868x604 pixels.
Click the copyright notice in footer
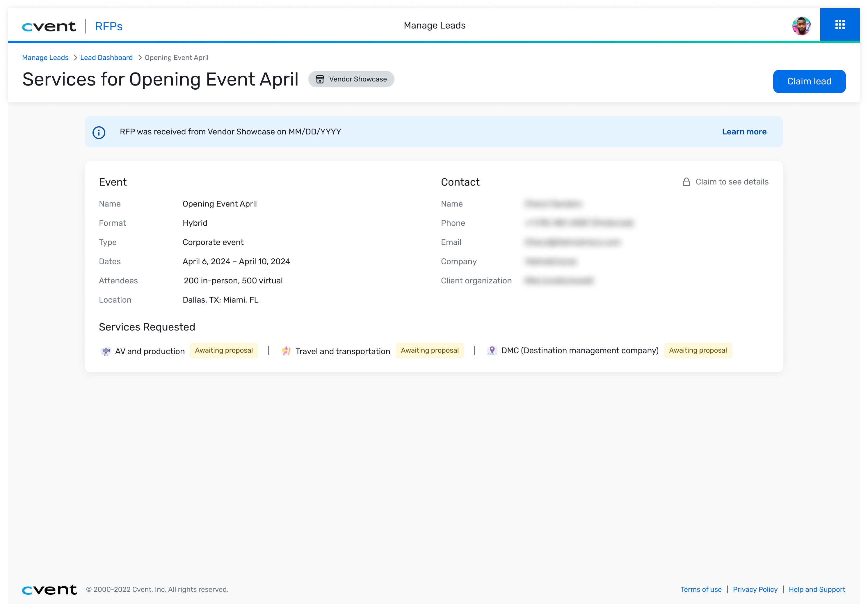point(157,589)
